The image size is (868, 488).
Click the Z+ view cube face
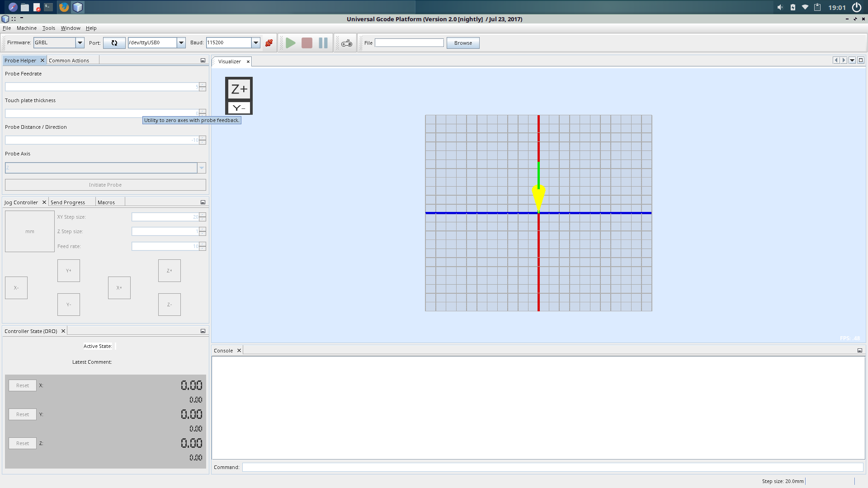pos(239,89)
